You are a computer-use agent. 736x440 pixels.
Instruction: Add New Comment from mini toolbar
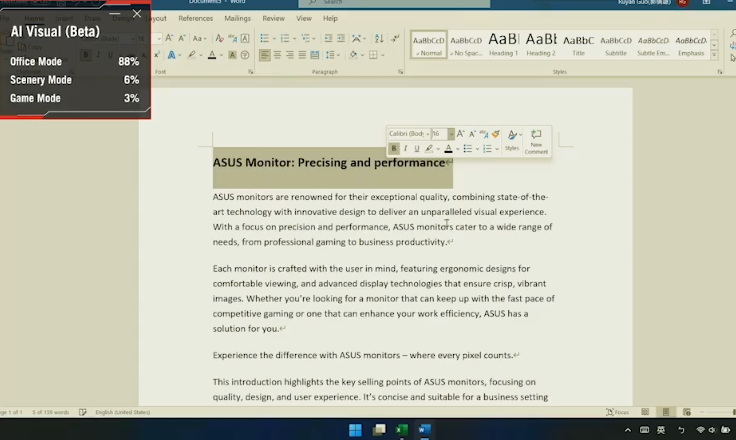tap(536, 141)
